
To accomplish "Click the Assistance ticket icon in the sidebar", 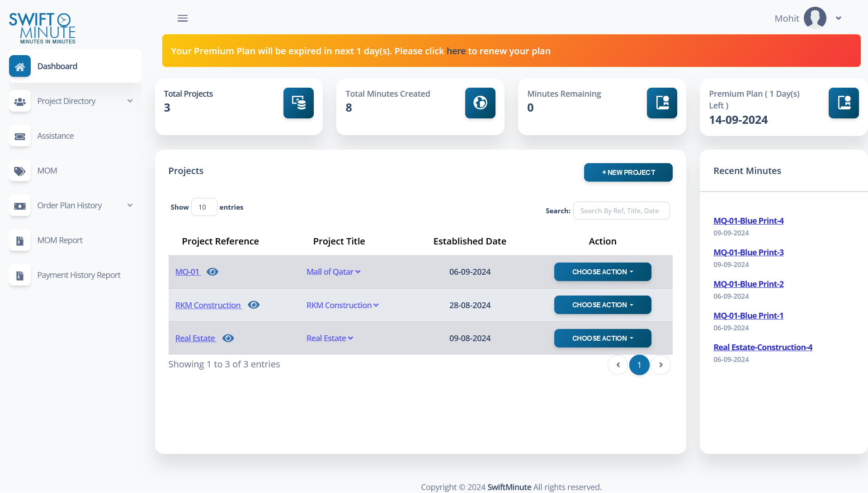I will [20, 136].
